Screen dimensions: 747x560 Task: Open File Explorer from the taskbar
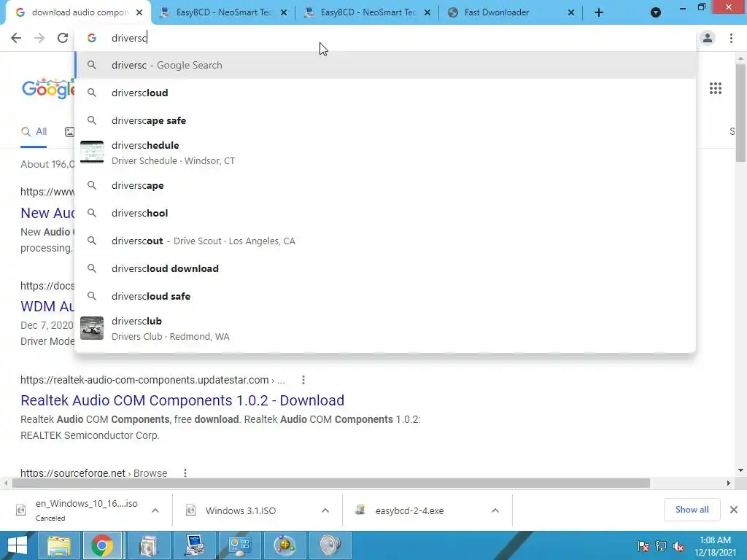coord(59,545)
